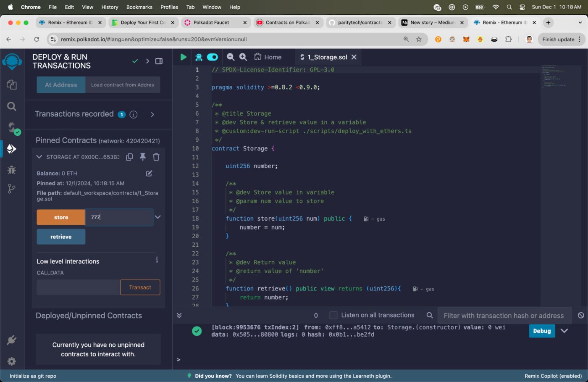Open the History menu

tap(110, 7)
